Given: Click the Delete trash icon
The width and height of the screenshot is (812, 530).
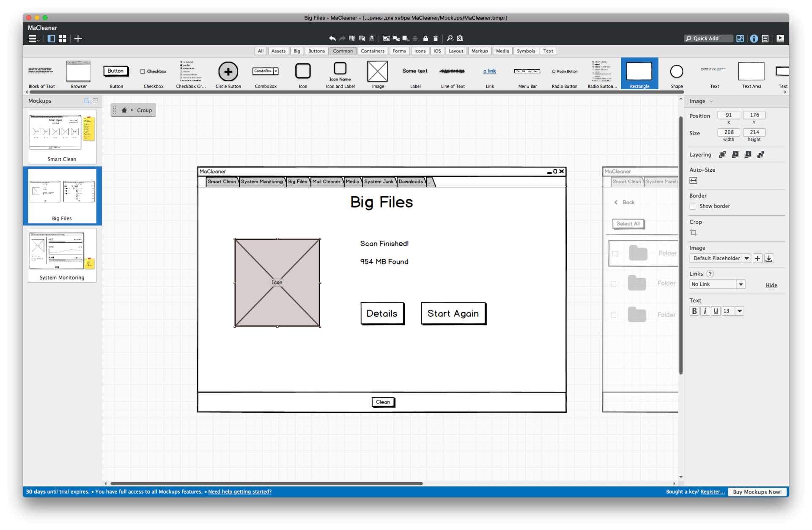Looking at the screenshot, I should [436, 38].
